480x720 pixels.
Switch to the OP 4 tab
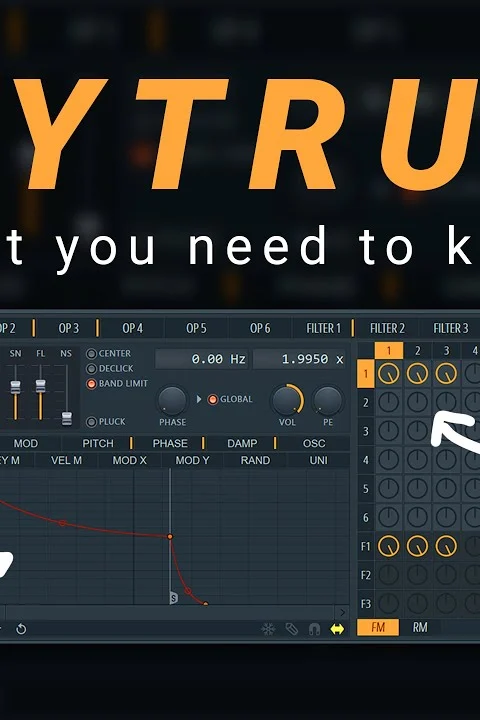[x=132, y=328]
